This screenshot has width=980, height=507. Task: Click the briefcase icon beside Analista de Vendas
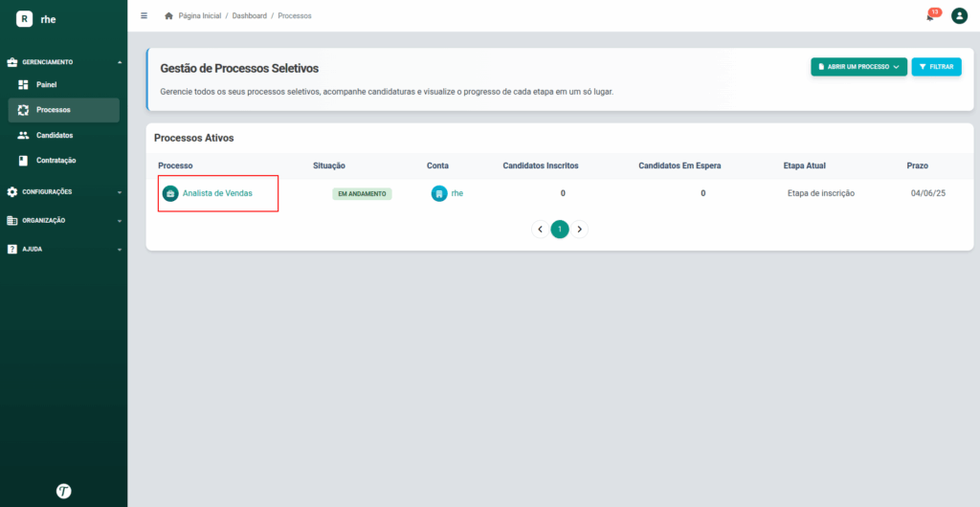(x=170, y=193)
